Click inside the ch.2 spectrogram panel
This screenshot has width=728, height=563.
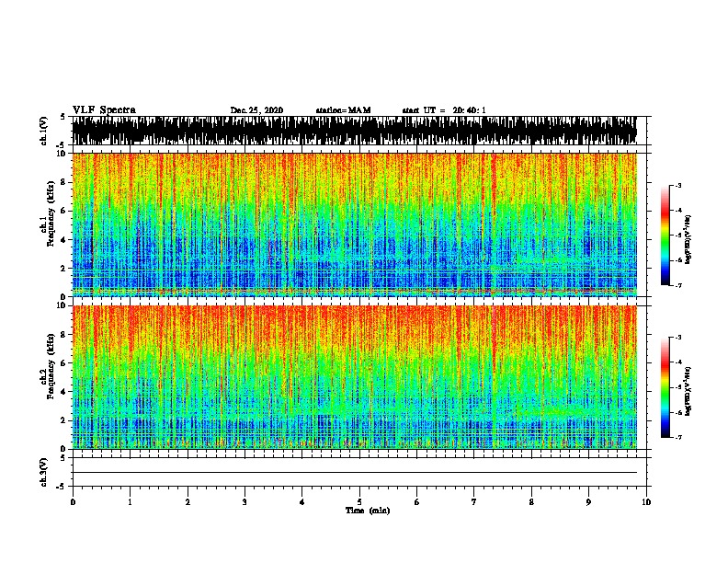pyautogui.click(x=354, y=377)
